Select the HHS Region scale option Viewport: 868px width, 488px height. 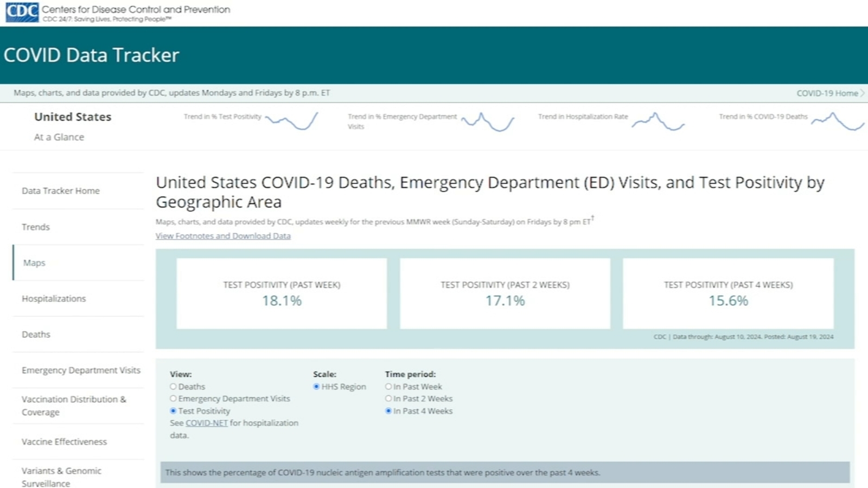[317, 387]
